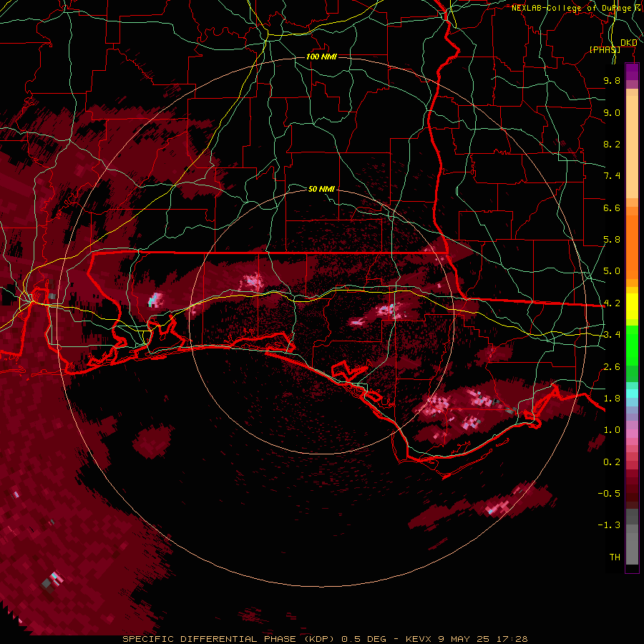Click the 7.4 value on the scale

tap(612, 176)
